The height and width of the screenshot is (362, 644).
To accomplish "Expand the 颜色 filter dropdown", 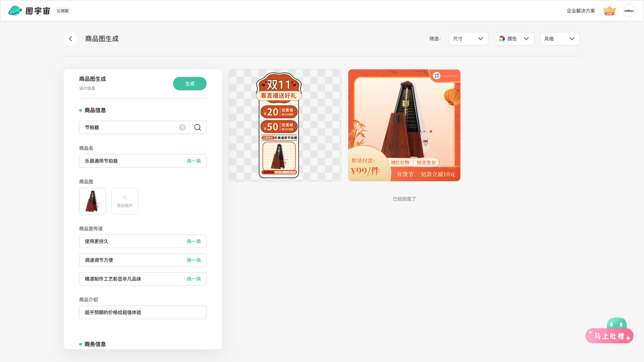I will (514, 39).
